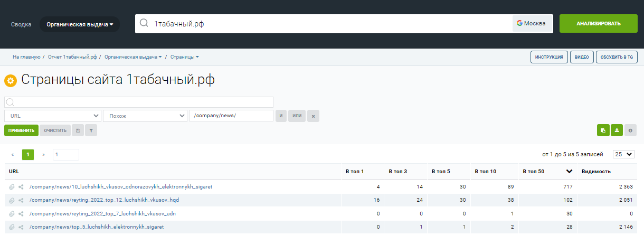Click the ОБСУДИТЬ В TG button
644x236 pixels.
617,57
